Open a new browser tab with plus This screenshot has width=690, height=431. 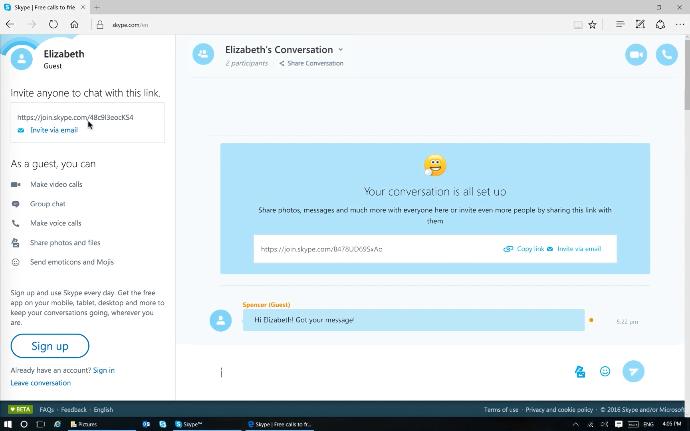point(97,7)
